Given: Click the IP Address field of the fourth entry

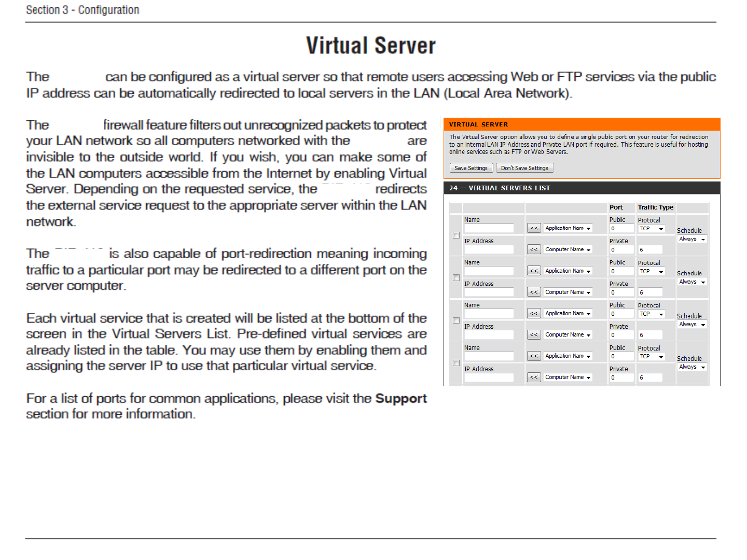Looking at the screenshot, I should 489,377.
